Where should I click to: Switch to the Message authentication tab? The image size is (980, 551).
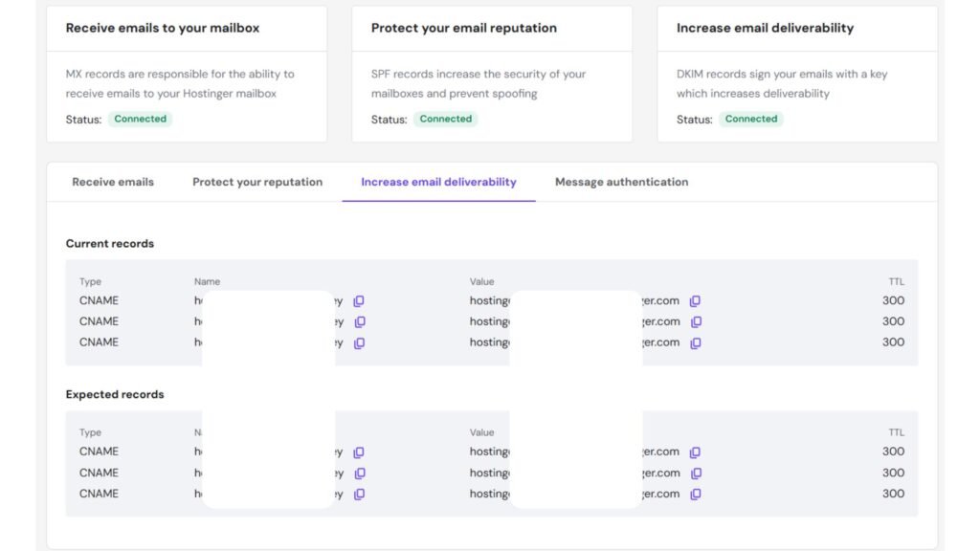coord(620,182)
